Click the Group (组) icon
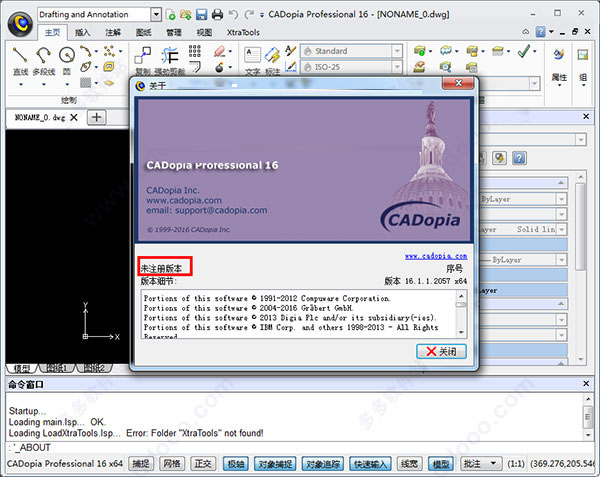600x477 pixels. pyautogui.click(x=583, y=55)
